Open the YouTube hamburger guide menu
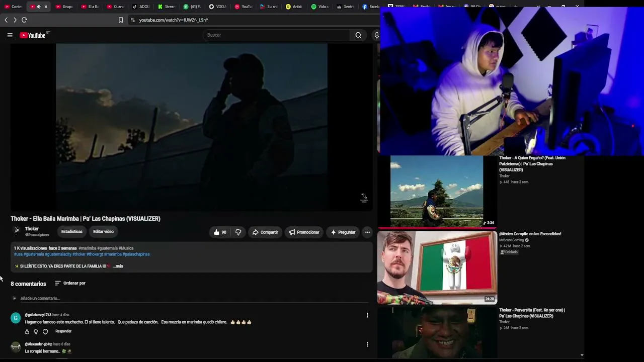644x362 pixels. [x=10, y=35]
